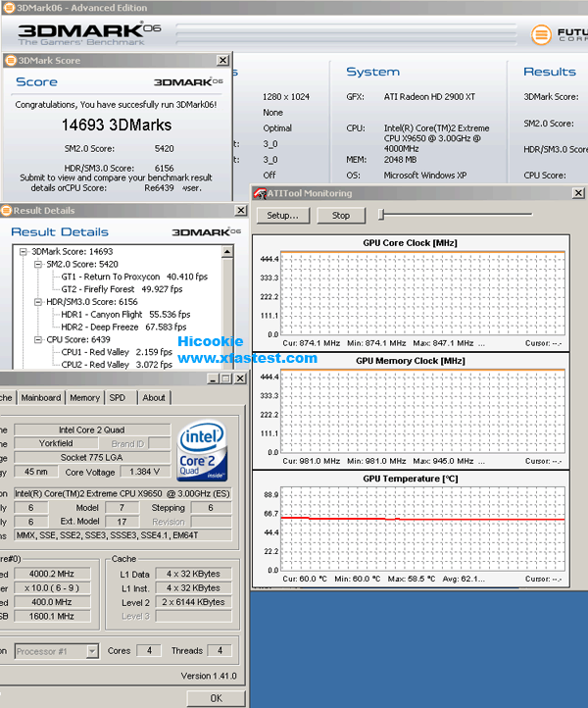This screenshot has width=588, height=708.
Task: Click the Threads count field
Action: 220,651
